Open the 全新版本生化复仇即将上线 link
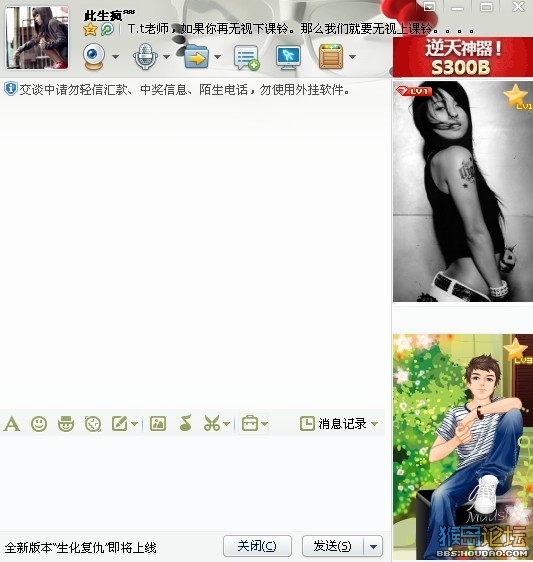Viewport: 533px width, 562px height. coord(81,548)
